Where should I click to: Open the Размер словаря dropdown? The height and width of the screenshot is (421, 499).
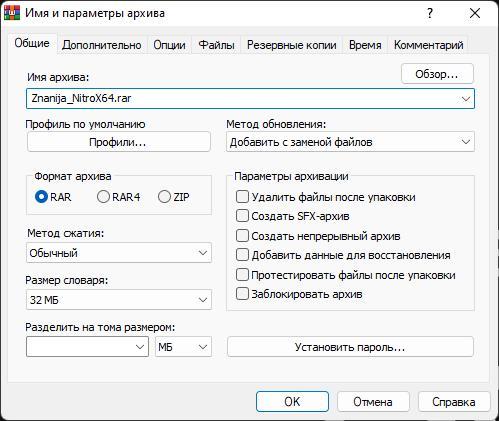point(119,300)
